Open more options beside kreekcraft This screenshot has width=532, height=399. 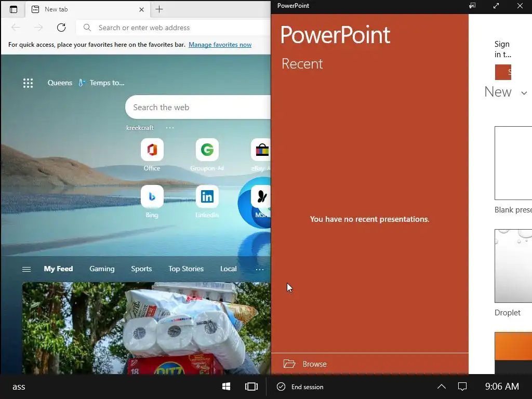[x=170, y=128]
